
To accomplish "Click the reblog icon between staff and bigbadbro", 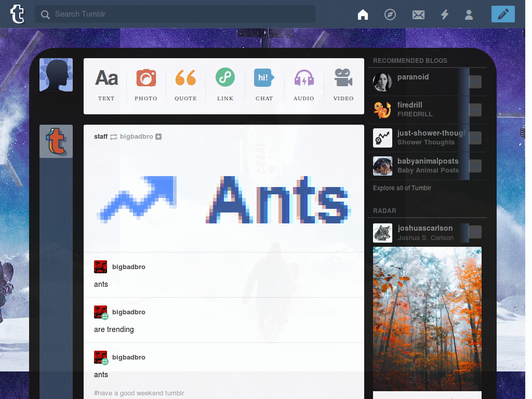I will [x=114, y=137].
